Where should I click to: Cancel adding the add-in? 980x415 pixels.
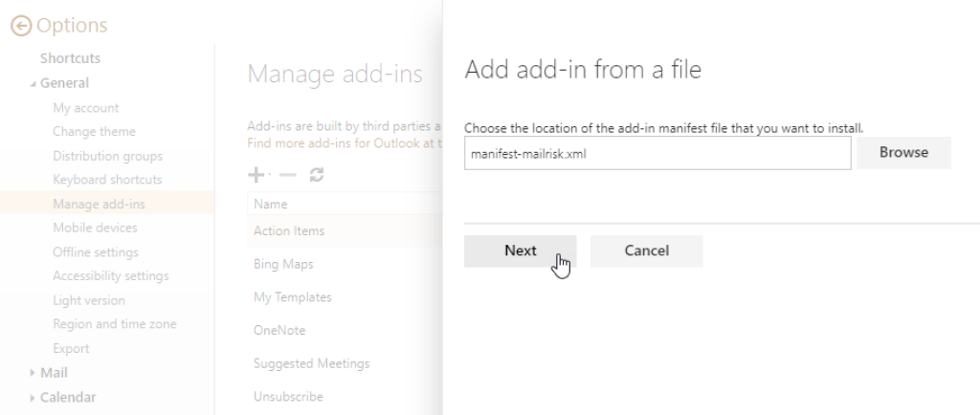tap(646, 251)
